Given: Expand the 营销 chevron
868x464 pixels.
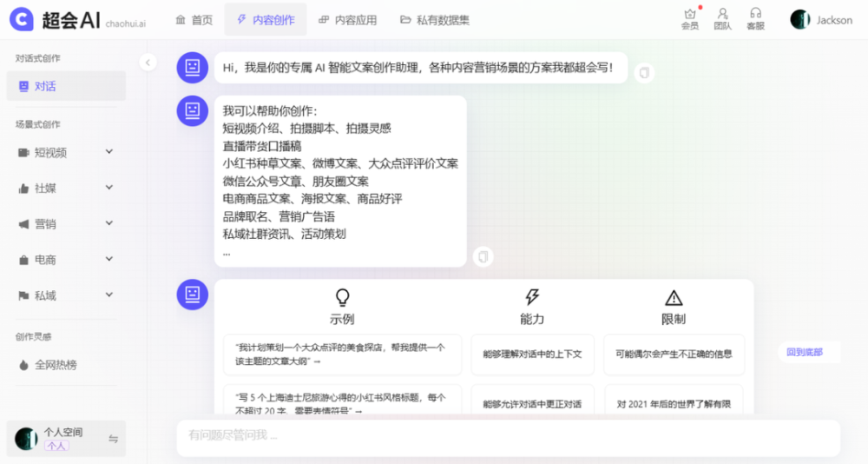Looking at the screenshot, I should 109,223.
